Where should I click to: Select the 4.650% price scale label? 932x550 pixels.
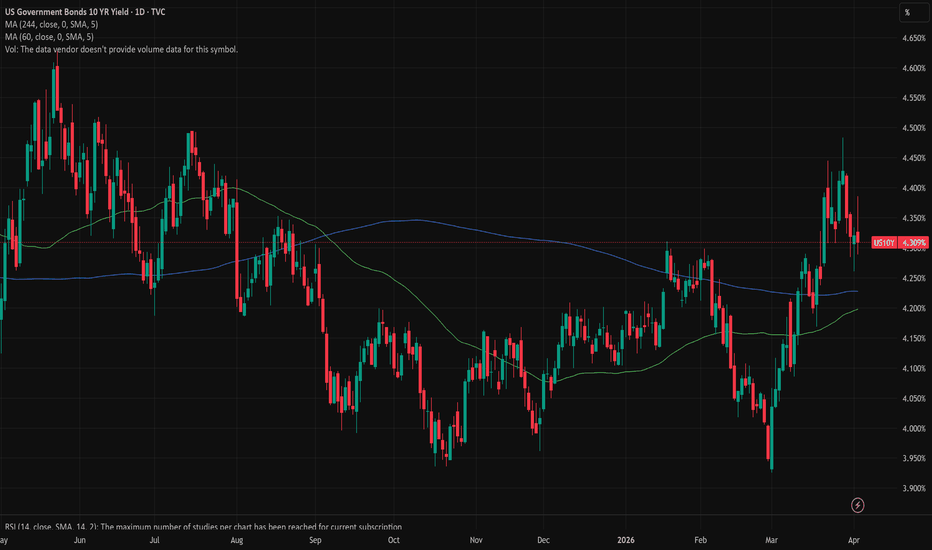pos(912,38)
